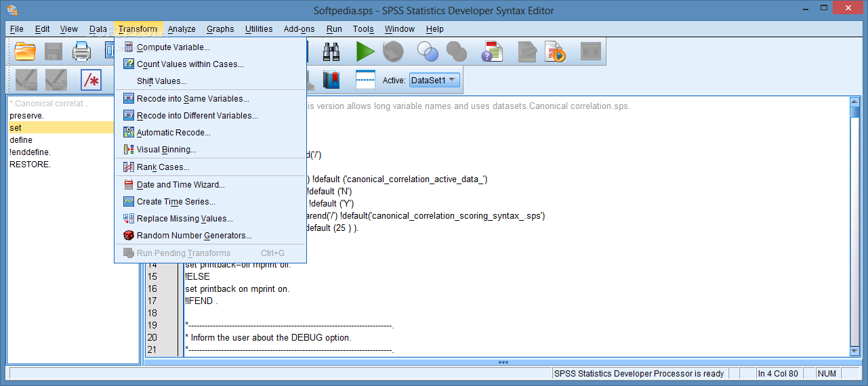Open the Tools menu
Viewport: 868px width, 386px height.
(363, 29)
